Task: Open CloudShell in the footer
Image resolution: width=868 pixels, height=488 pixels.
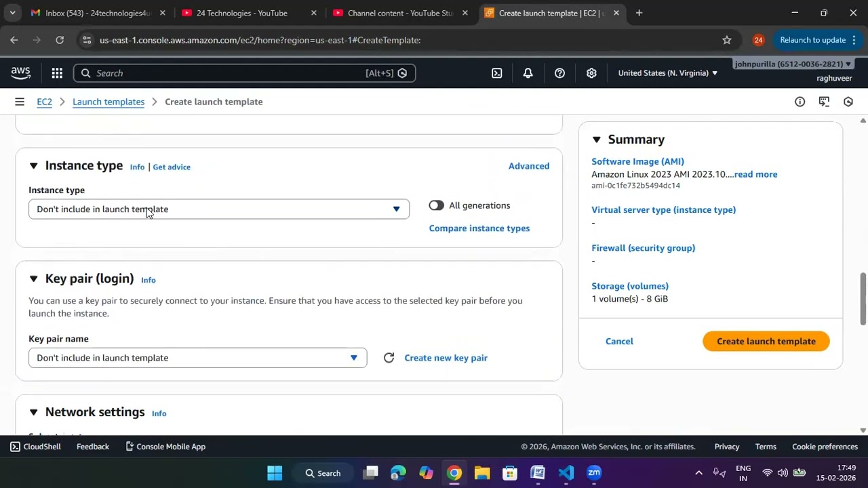Action: click(x=35, y=447)
